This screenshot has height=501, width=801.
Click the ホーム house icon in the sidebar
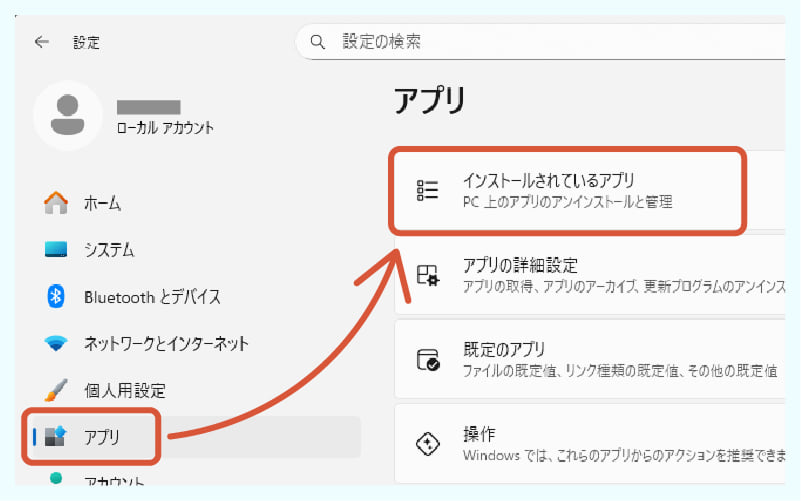point(56,203)
